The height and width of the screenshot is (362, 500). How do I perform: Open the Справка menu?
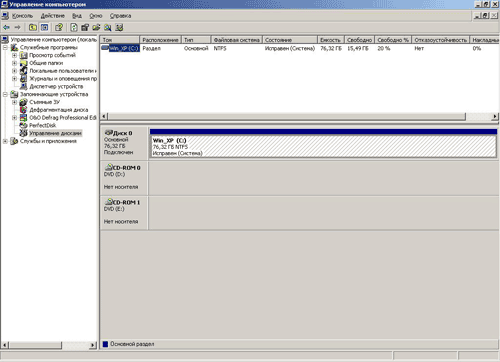[120, 16]
